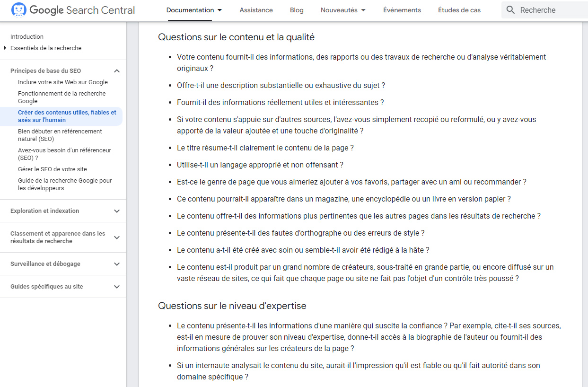
Task: Click heading Questions sur le niveau d'expertise
Action: coord(232,306)
